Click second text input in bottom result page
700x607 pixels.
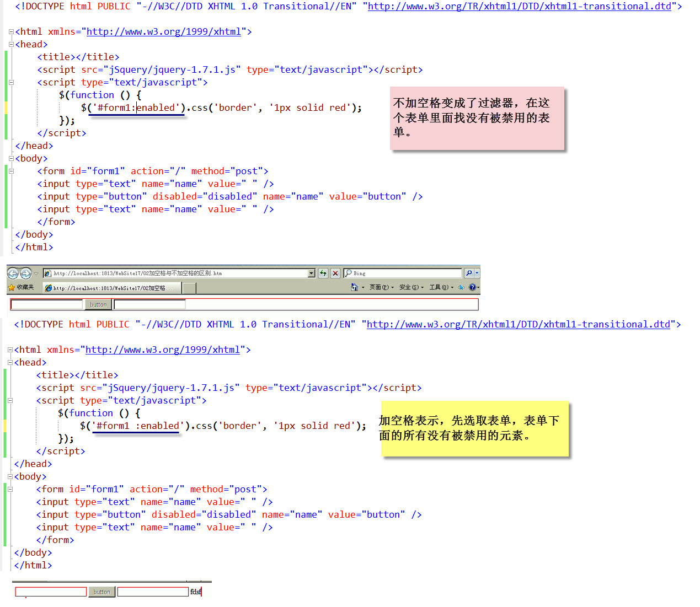tap(153, 592)
